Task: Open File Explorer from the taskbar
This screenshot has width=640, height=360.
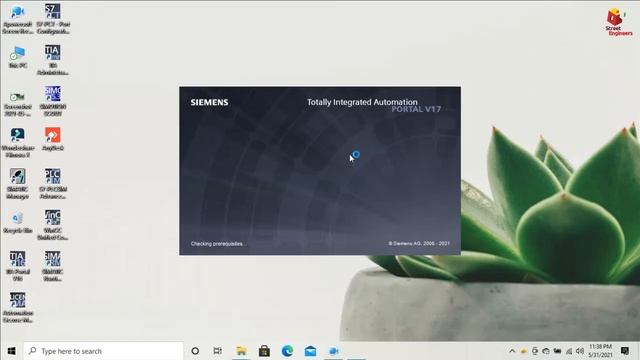Action: point(241,351)
